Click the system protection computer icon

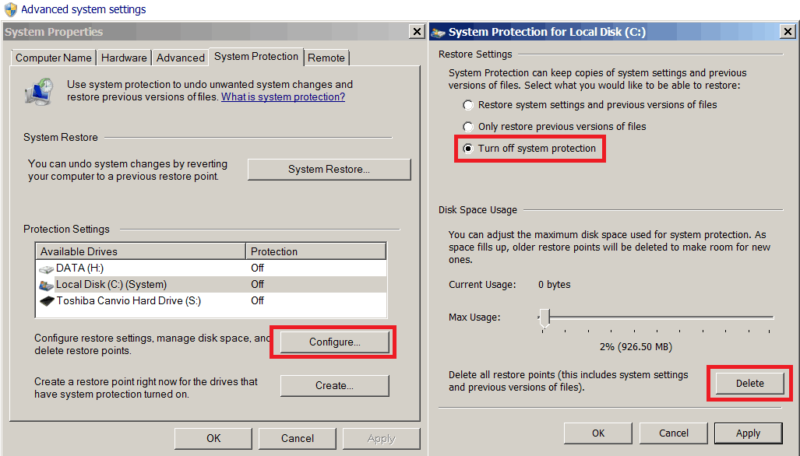point(38,92)
